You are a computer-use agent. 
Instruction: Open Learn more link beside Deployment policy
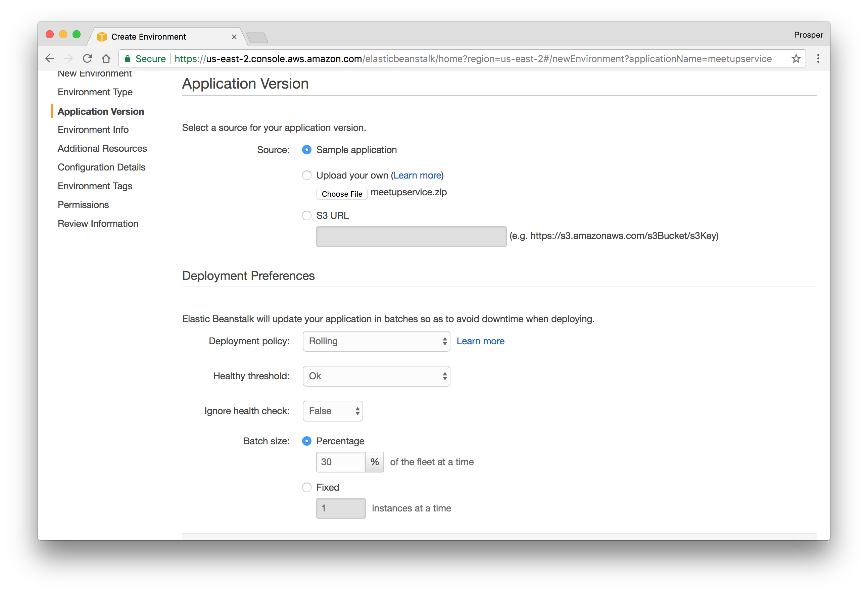pos(480,341)
